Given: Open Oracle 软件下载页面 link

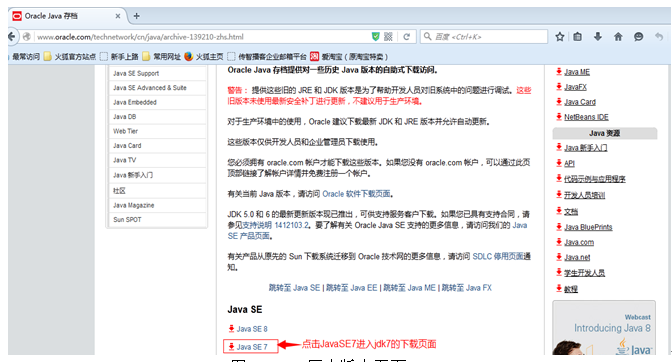Looking at the screenshot, I should click(x=356, y=194).
